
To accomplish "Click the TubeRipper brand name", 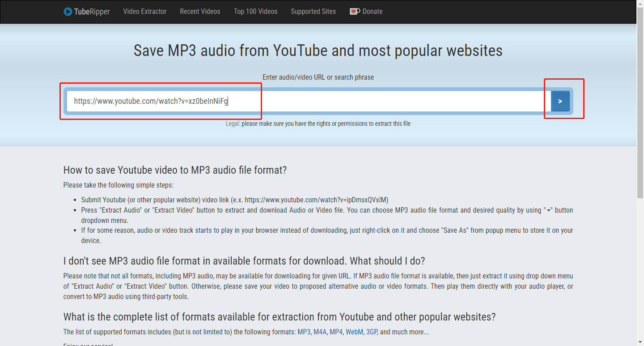I will tap(92, 12).
